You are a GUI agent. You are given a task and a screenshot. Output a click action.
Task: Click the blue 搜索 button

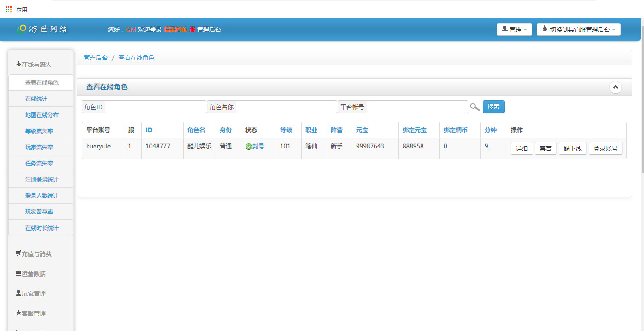click(x=493, y=107)
